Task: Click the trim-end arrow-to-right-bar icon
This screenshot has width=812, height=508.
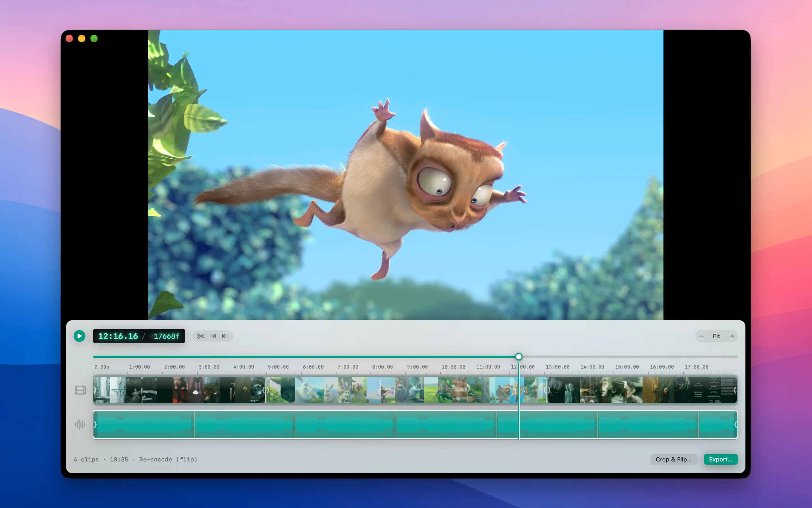Action: point(213,336)
